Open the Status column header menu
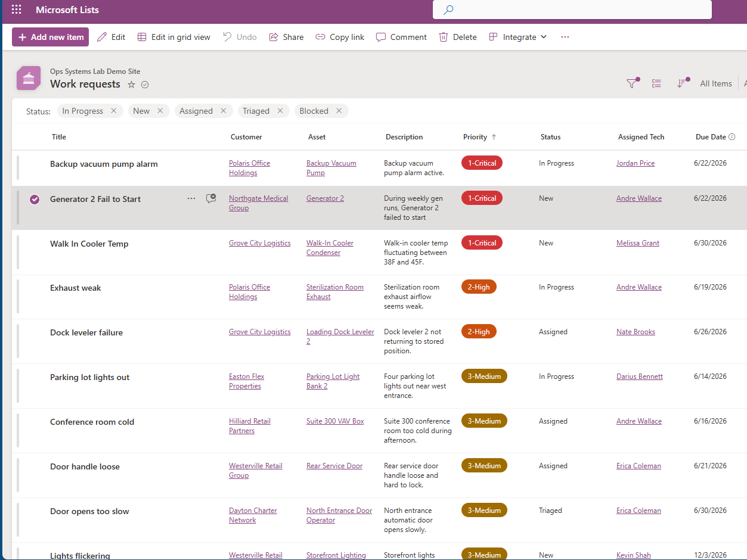The width and height of the screenshot is (747, 560). tap(551, 137)
